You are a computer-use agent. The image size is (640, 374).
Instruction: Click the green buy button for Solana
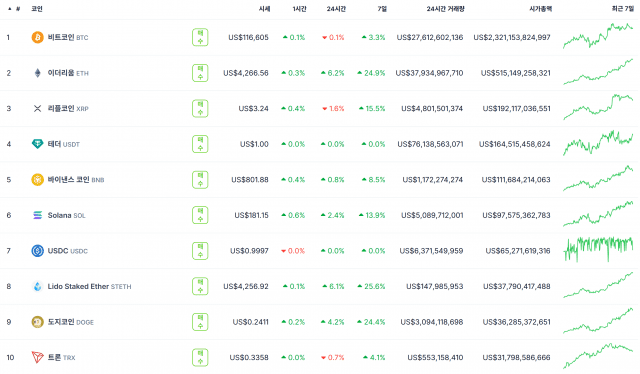point(200,215)
